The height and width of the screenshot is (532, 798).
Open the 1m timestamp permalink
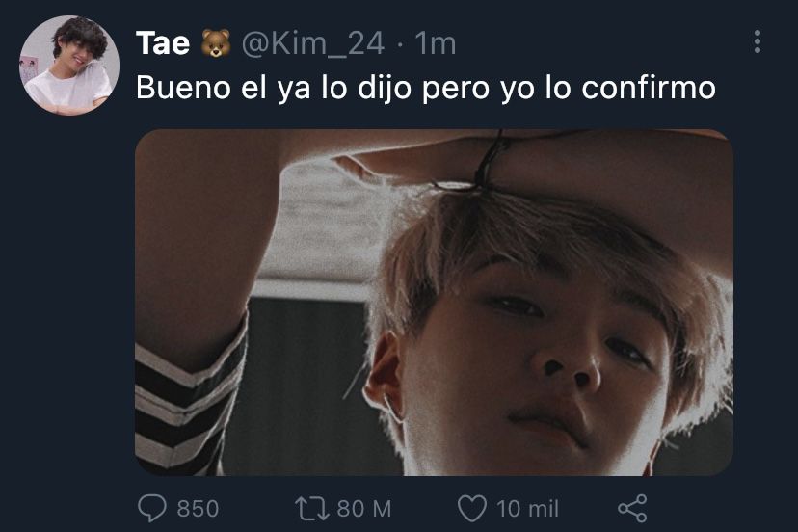click(x=435, y=43)
